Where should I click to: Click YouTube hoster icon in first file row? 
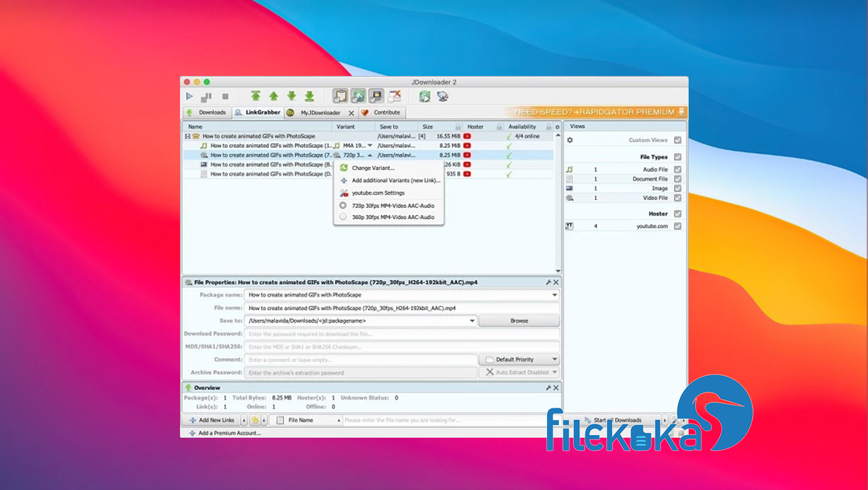click(467, 145)
